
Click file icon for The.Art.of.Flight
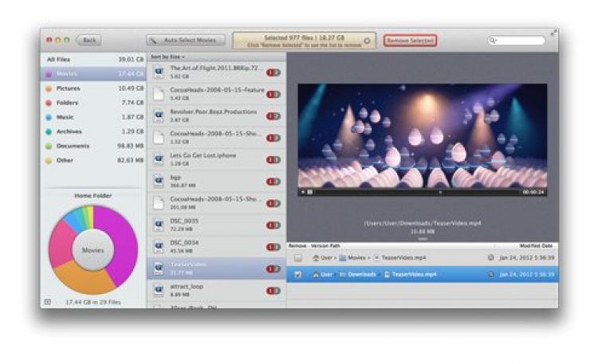(159, 72)
